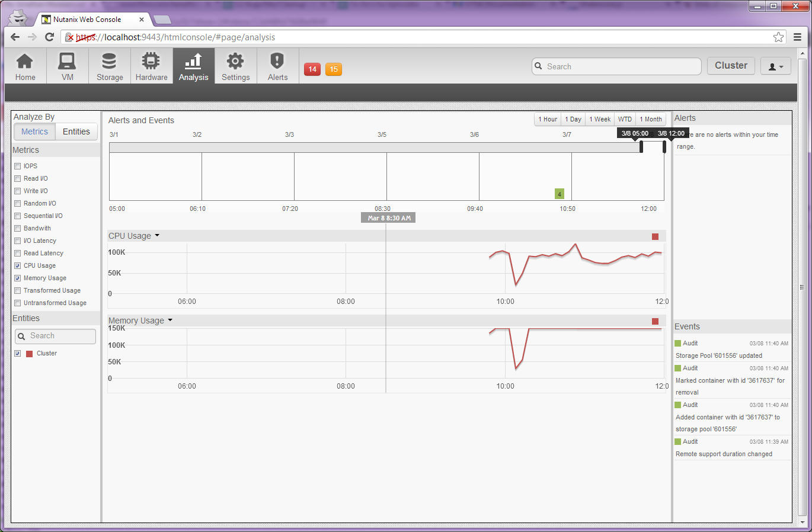812x532 pixels.
Task: Select the 1 Week time range
Action: [x=600, y=119]
